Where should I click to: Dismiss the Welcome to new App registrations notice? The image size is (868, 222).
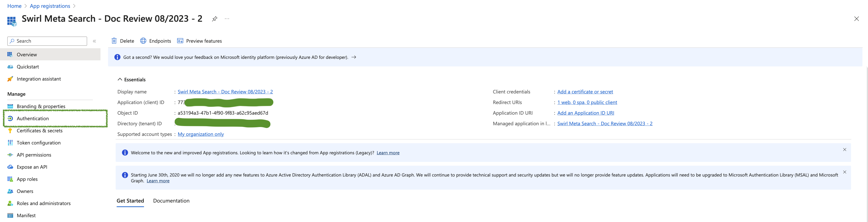click(844, 150)
